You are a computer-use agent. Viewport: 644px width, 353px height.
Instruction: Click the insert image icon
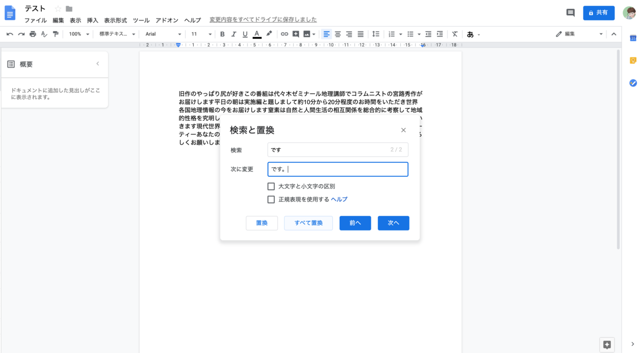(x=306, y=34)
